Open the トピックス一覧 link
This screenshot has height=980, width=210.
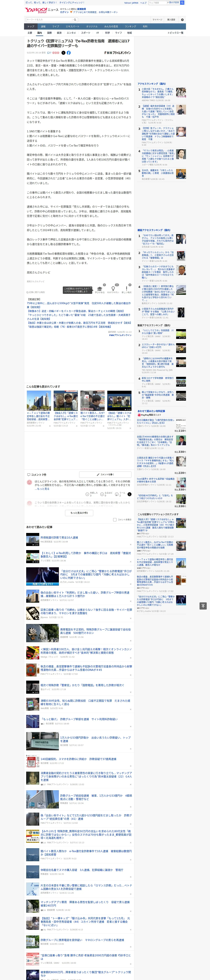[x=175, y=33]
